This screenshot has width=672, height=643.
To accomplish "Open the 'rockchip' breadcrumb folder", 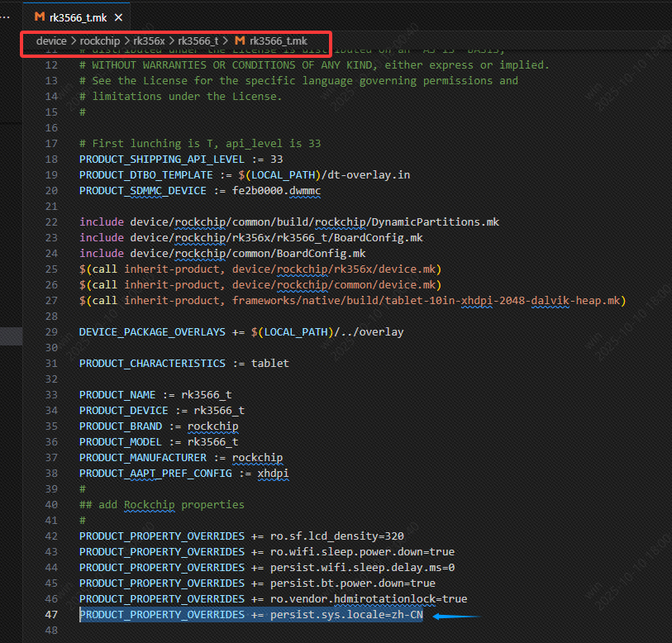I will (100, 40).
